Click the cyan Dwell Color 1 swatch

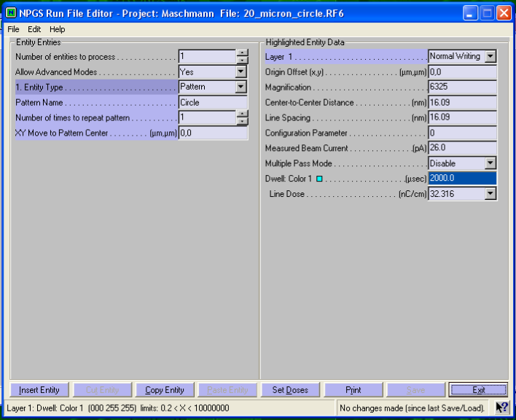coord(319,179)
